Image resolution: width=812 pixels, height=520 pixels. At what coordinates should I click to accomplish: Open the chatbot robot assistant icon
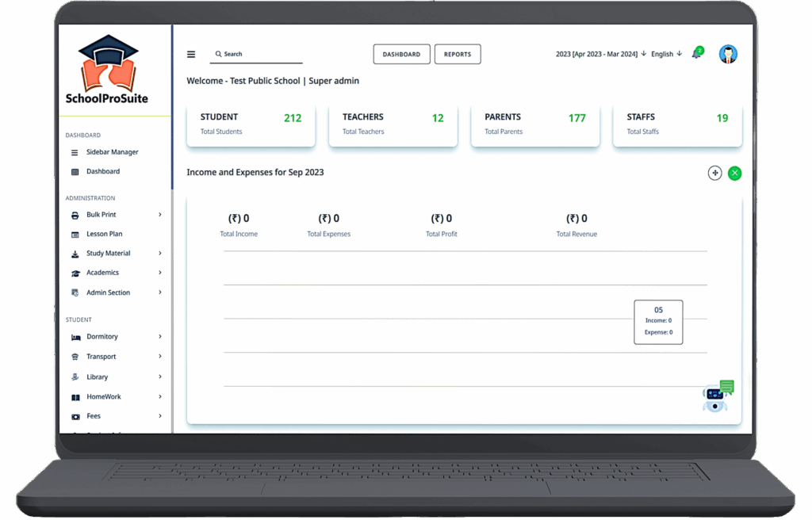tap(718, 396)
